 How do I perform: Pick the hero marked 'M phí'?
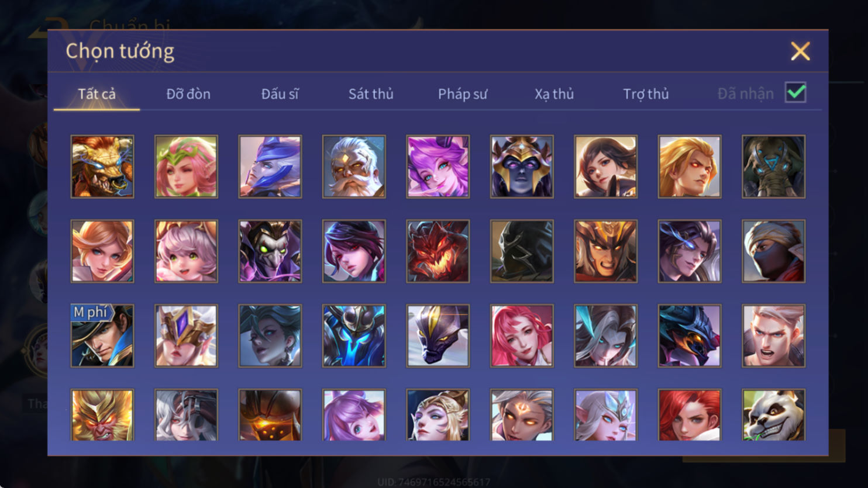point(102,335)
